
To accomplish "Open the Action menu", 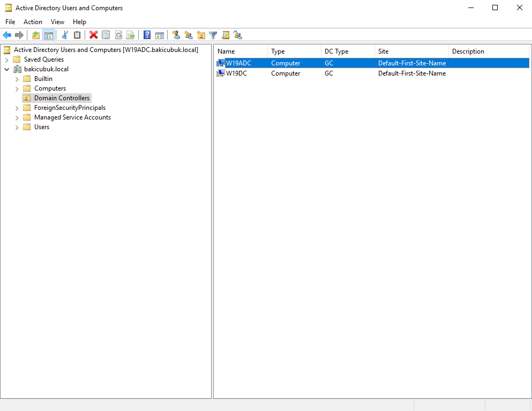I will [x=33, y=22].
